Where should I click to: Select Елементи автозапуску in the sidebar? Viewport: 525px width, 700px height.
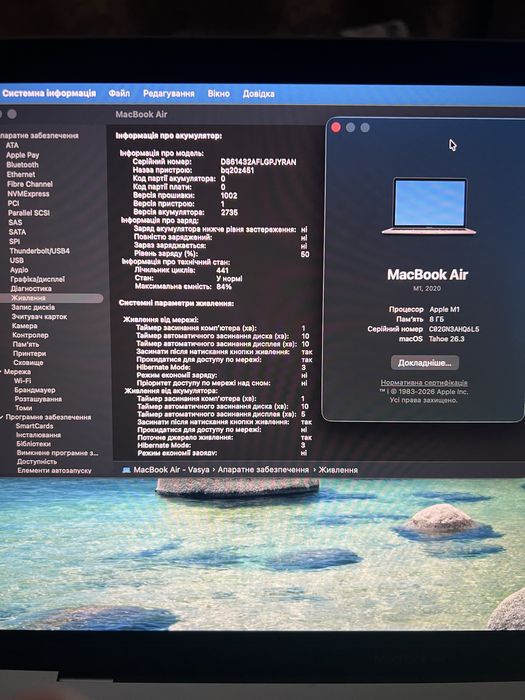click(54, 471)
